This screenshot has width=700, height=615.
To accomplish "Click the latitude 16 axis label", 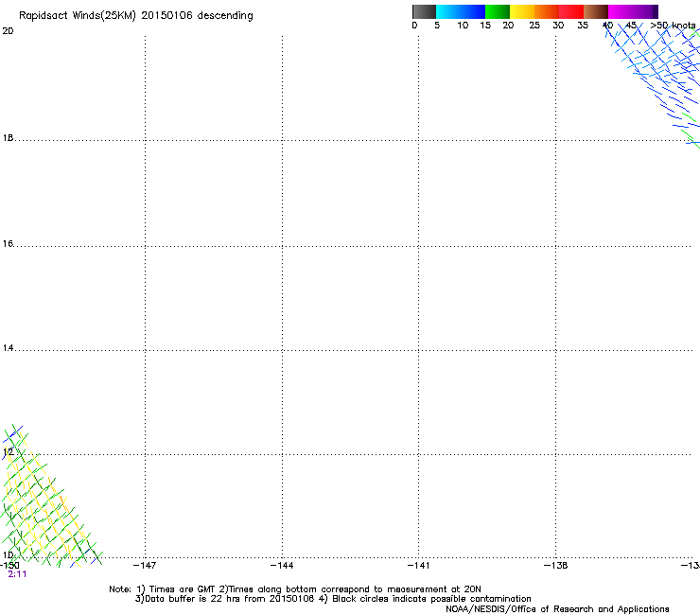I will tap(8, 243).
